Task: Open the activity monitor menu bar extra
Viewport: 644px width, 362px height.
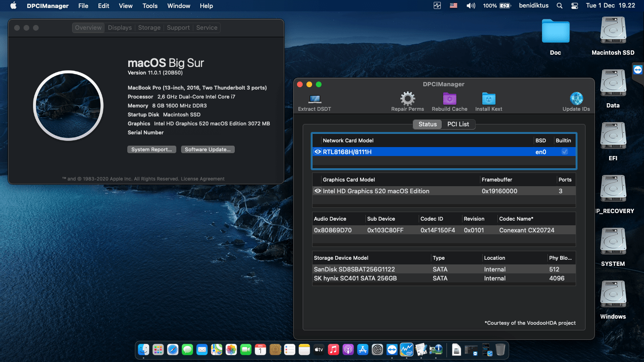Action: point(438,6)
